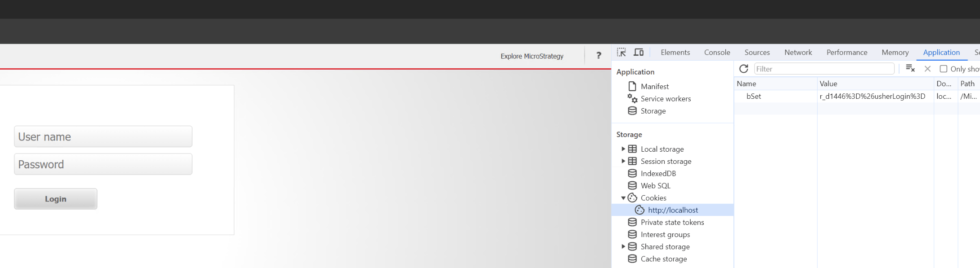Switch to the Console tab
The image size is (980, 268).
[x=717, y=53]
